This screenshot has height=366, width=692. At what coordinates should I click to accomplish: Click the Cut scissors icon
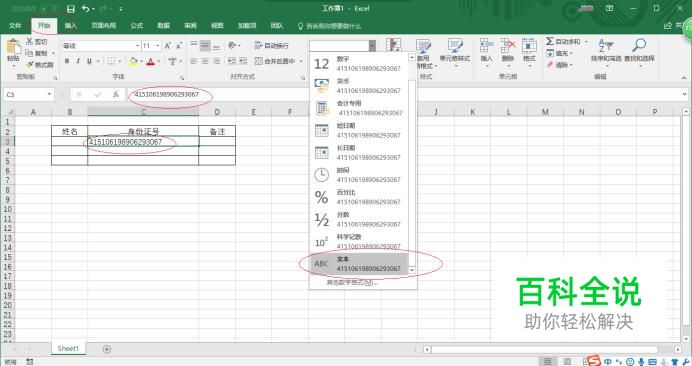point(30,42)
